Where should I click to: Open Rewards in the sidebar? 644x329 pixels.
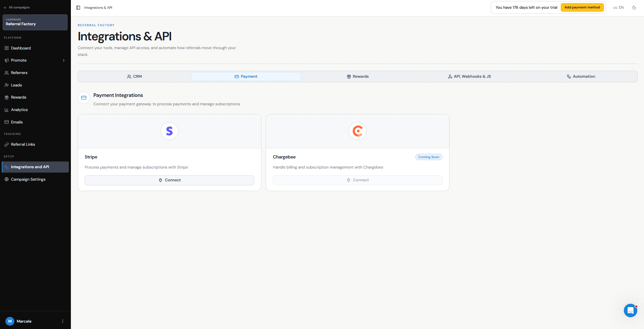point(35,97)
